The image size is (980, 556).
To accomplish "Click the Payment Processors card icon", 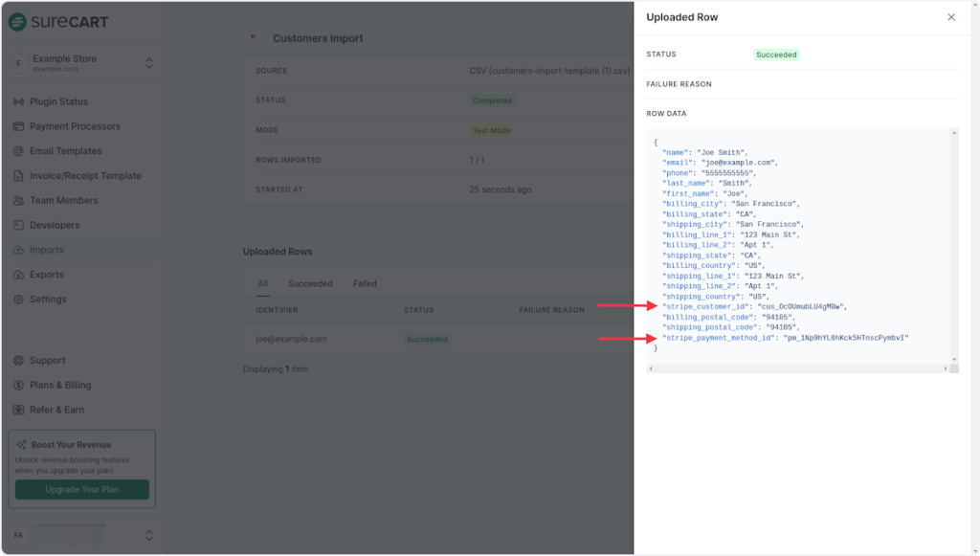I will [19, 126].
